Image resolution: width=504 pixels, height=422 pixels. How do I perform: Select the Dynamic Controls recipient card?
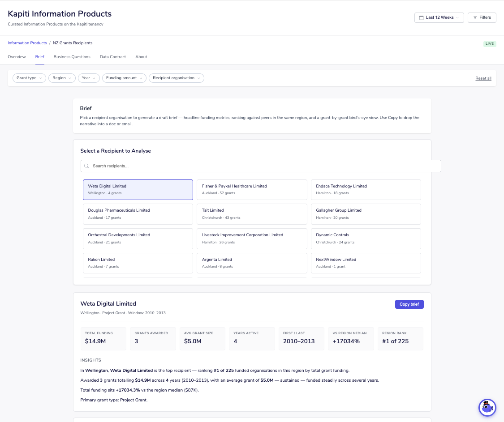[x=366, y=239]
